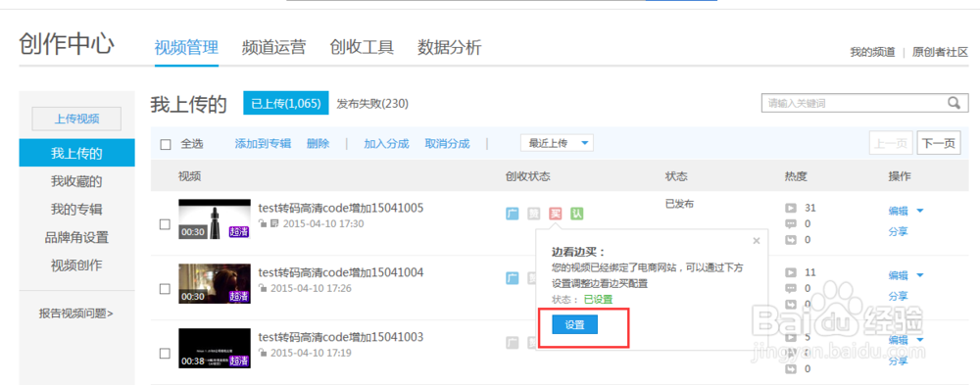Click share count icon in 15041005 row
Image resolution: width=980 pixels, height=385 pixels.
(791, 239)
